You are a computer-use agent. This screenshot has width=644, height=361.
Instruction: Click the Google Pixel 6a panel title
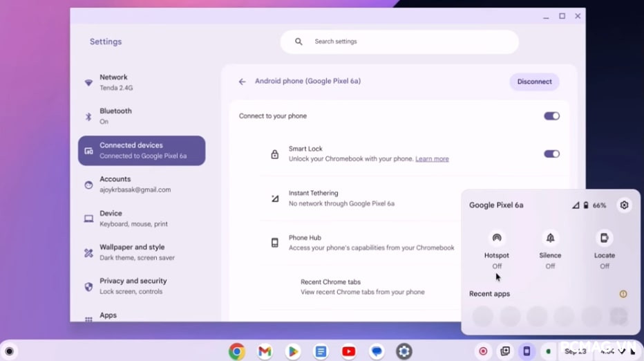coord(496,205)
